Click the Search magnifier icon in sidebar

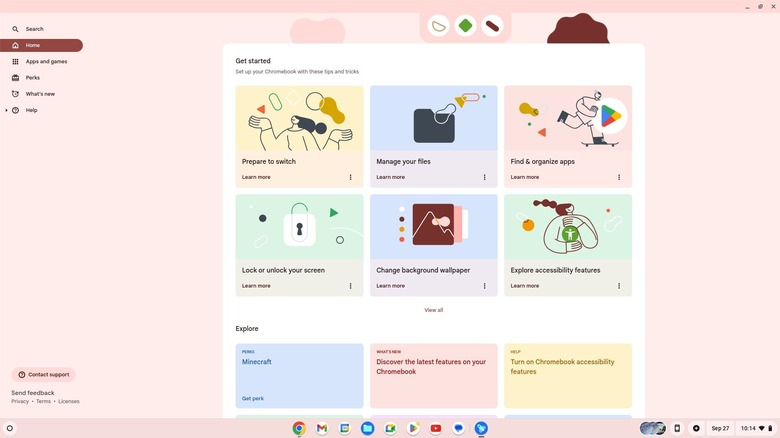(x=15, y=29)
